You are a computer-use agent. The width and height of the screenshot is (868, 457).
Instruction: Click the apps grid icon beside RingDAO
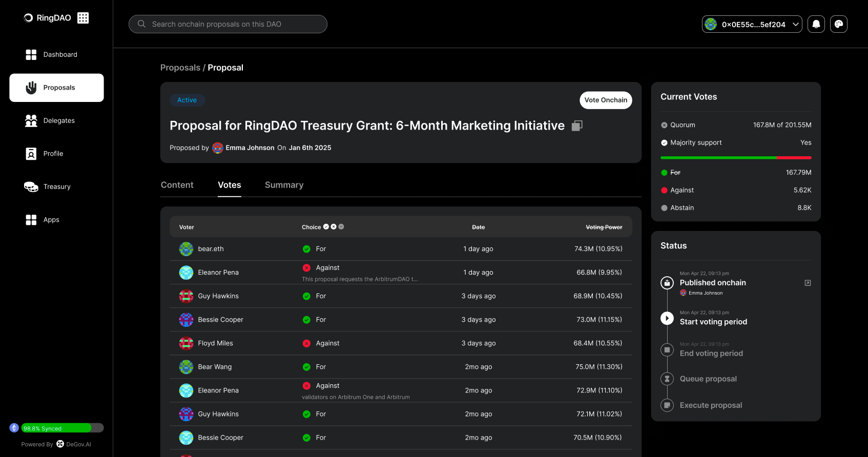tap(83, 18)
